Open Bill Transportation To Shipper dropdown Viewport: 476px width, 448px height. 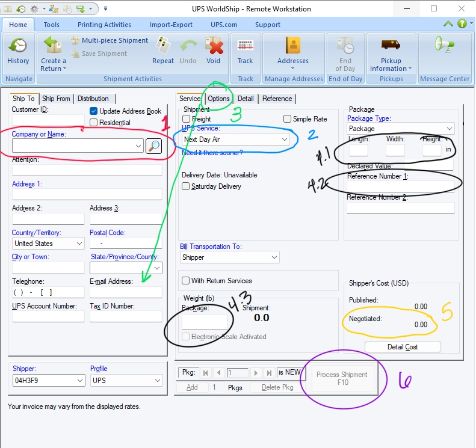(274, 257)
